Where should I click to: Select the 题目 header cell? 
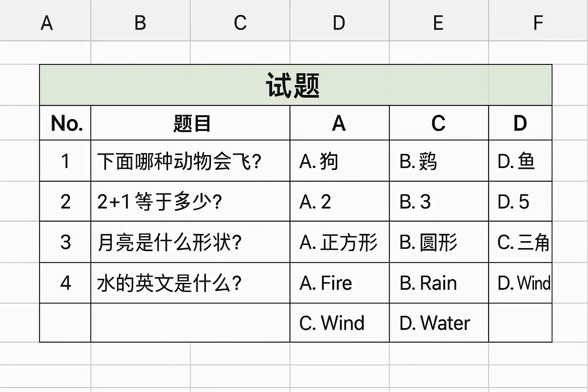pos(190,123)
